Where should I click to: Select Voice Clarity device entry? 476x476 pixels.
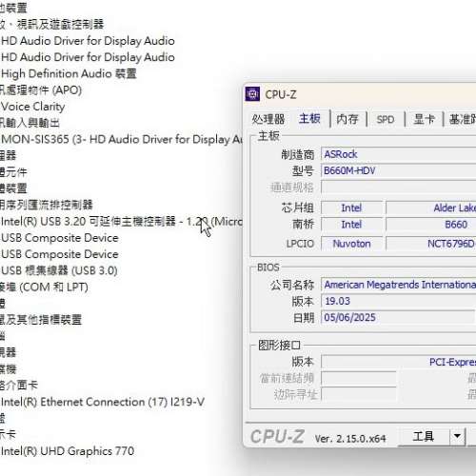[33, 107]
